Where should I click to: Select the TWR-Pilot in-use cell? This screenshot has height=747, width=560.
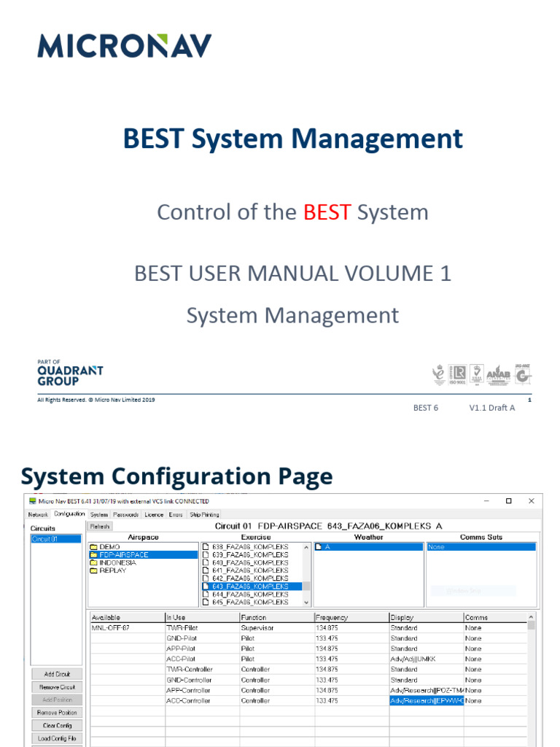(203, 628)
